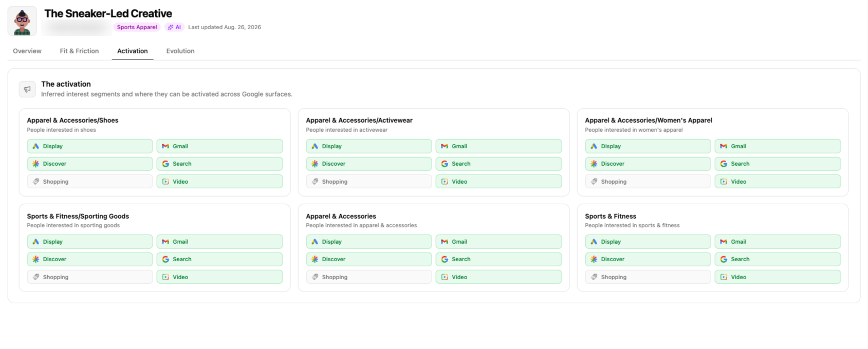Click the persona avatar thumbnail

[x=22, y=21]
